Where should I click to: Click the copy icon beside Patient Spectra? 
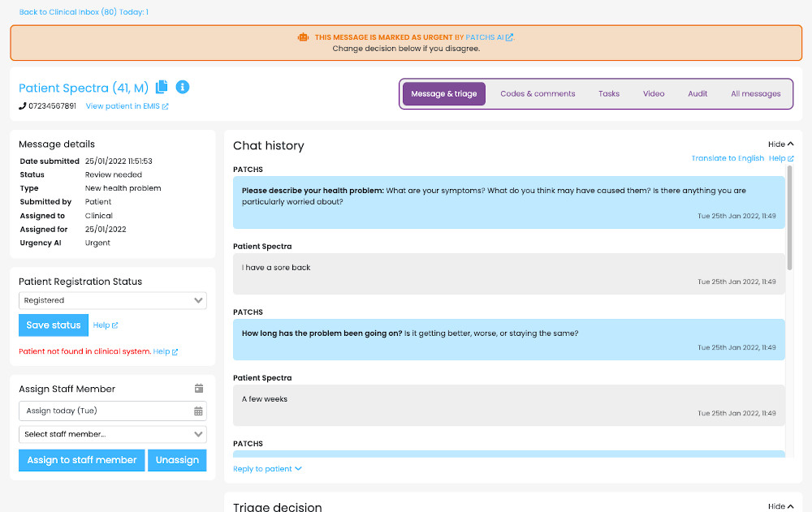point(162,87)
